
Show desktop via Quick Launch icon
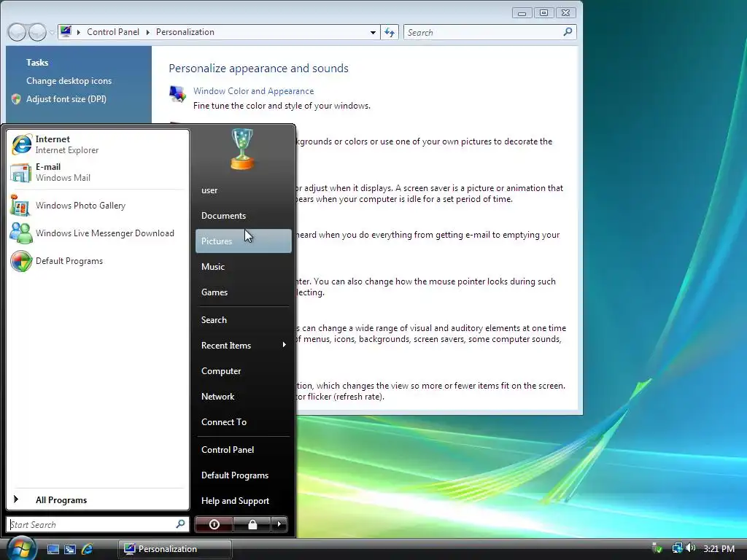pyautogui.click(x=53, y=549)
